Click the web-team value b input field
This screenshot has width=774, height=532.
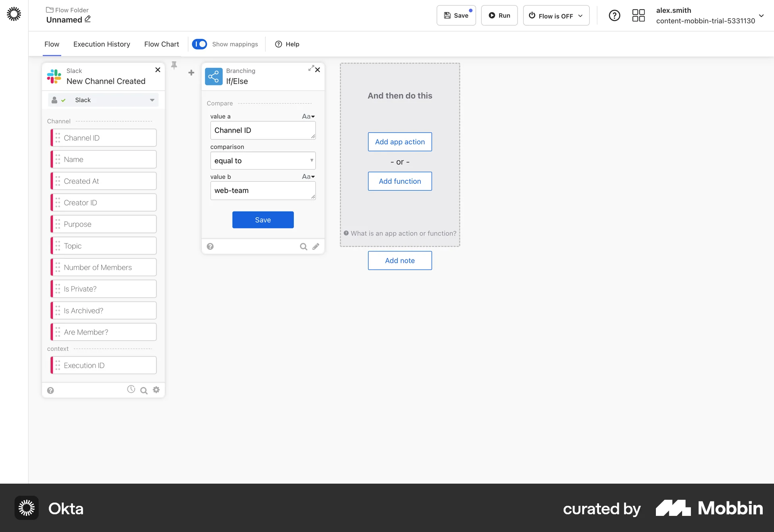point(263,191)
